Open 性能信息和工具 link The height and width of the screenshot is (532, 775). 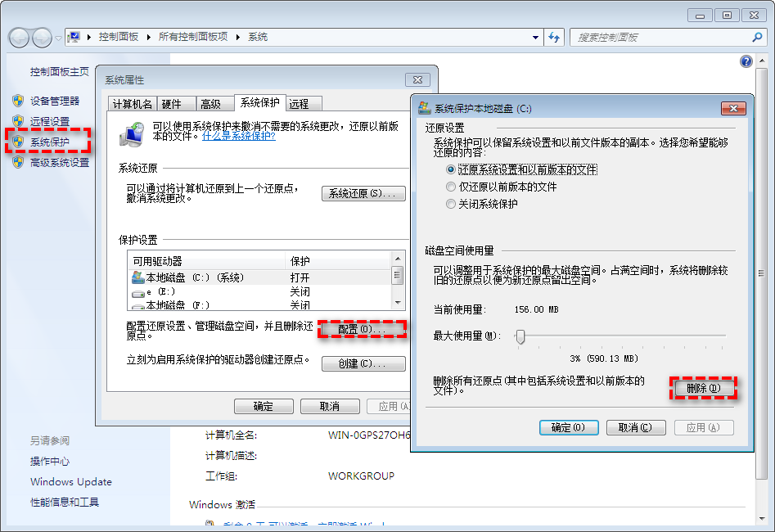pyautogui.click(x=65, y=503)
